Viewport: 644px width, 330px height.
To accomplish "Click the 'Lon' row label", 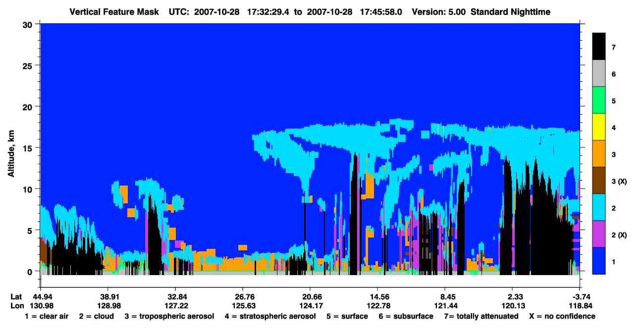I will 16,305.
